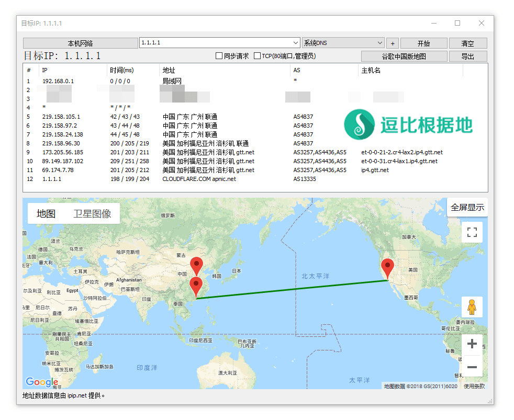
Task: Click the fullscreen bracket icon on map
Action: (x=472, y=232)
